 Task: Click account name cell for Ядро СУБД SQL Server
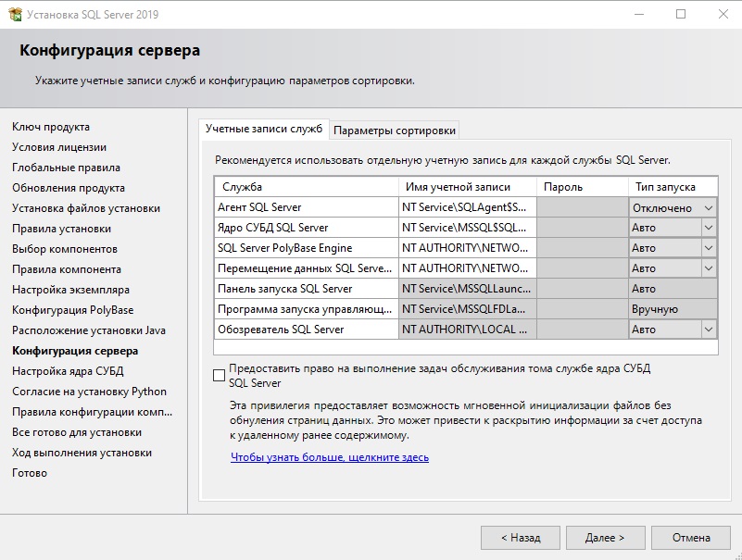[468, 228]
